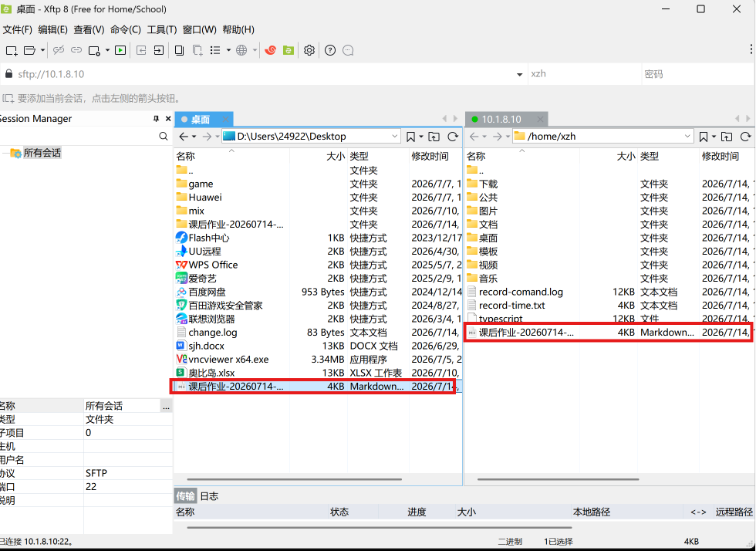Expand the address bar dropdown arrow
756x551 pixels.
(519, 74)
